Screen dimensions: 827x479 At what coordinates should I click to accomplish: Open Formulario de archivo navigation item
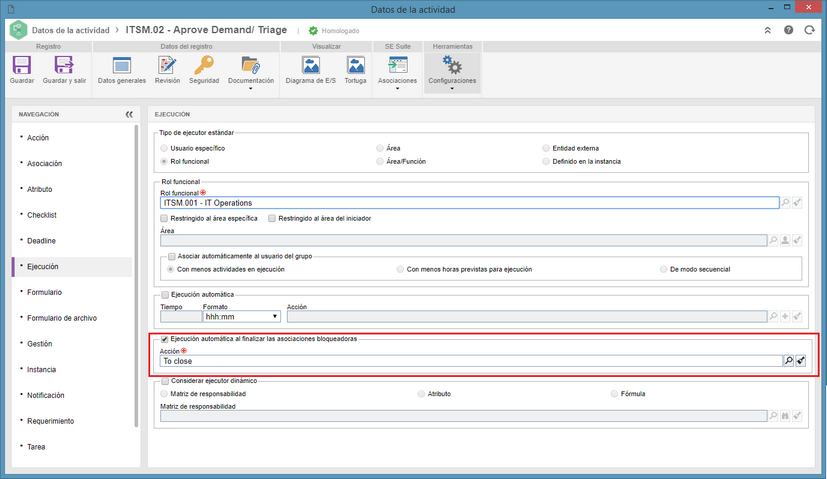(62, 318)
